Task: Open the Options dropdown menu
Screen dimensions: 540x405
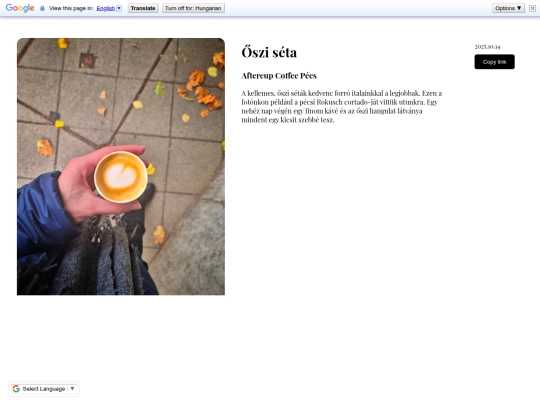Action: [508, 8]
